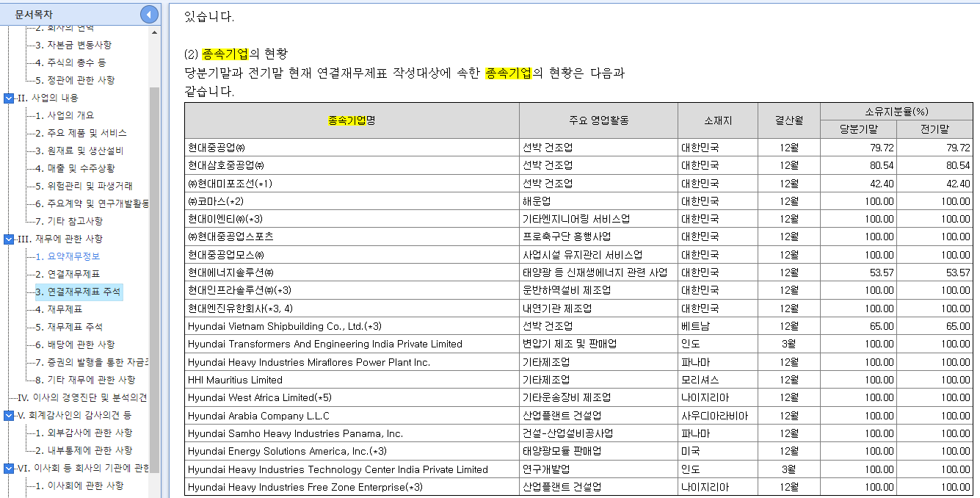Open 4. 재무제표 in the tree

(x=59, y=309)
